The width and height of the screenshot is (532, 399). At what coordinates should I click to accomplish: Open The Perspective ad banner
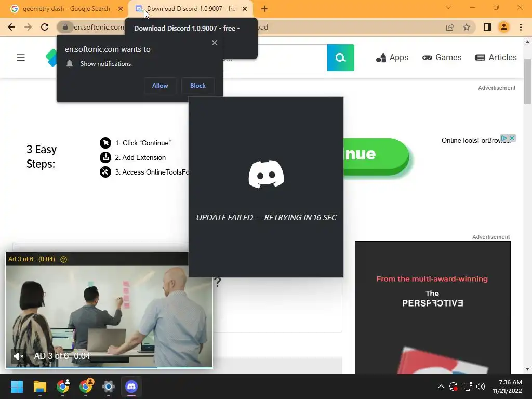pyautogui.click(x=433, y=308)
